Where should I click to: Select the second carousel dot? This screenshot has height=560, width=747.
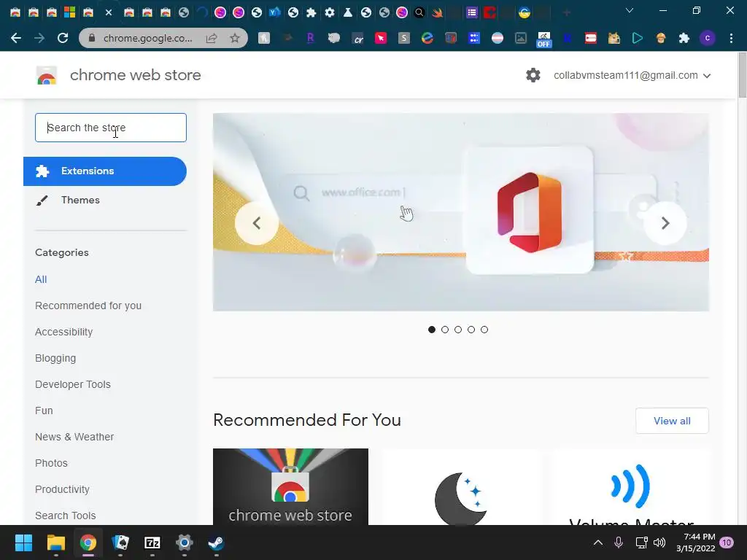coord(445,330)
